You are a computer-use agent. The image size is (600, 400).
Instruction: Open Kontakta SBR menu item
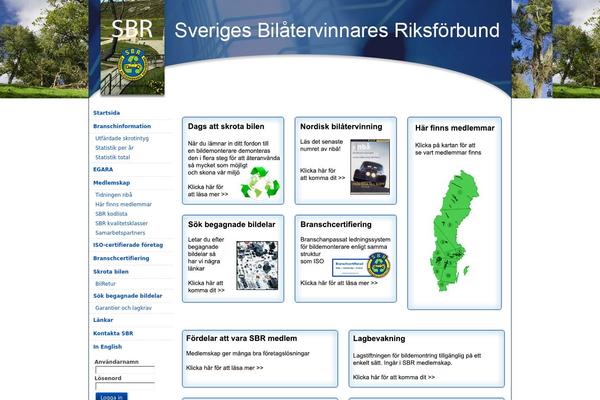pyautogui.click(x=113, y=333)
